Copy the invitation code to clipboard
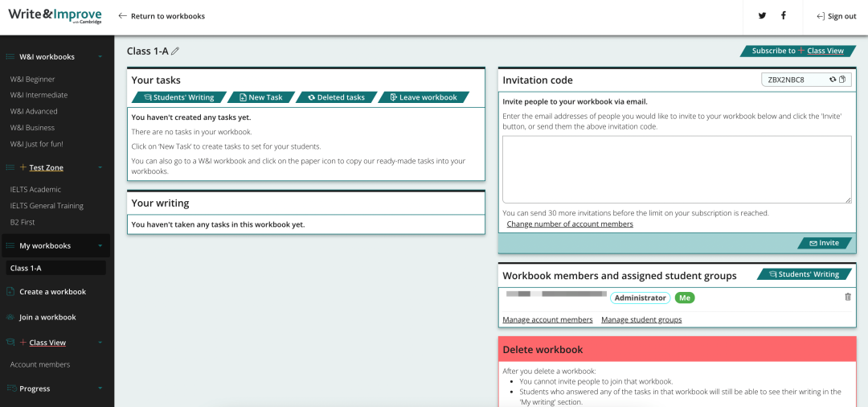Image resolution: width=868 pixels, height=407 pixels. (x=842, y=80)
